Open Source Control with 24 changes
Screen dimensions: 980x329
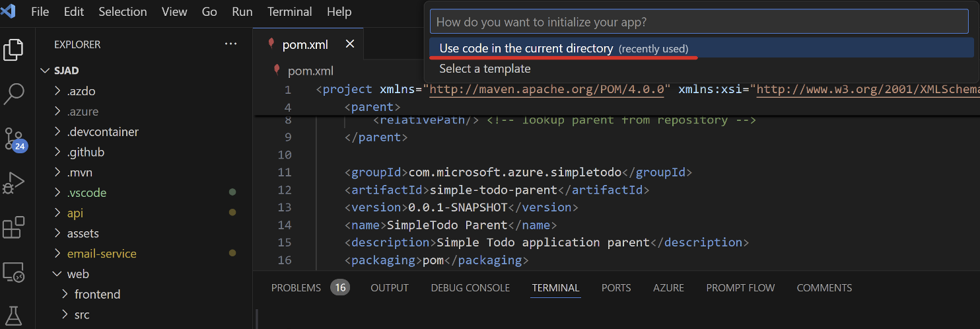click(x=14, y=139)
